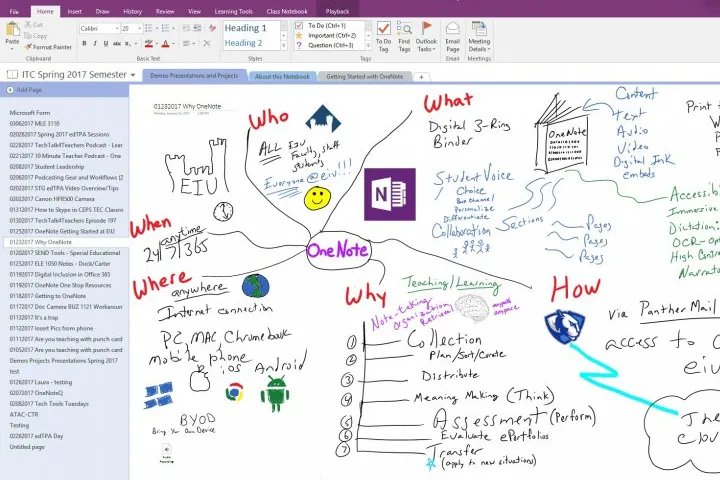Open the Calibri font name dropdown
The width and height of the screenshot is (720, 480).
pyautogui.click(x=117, y=28)
